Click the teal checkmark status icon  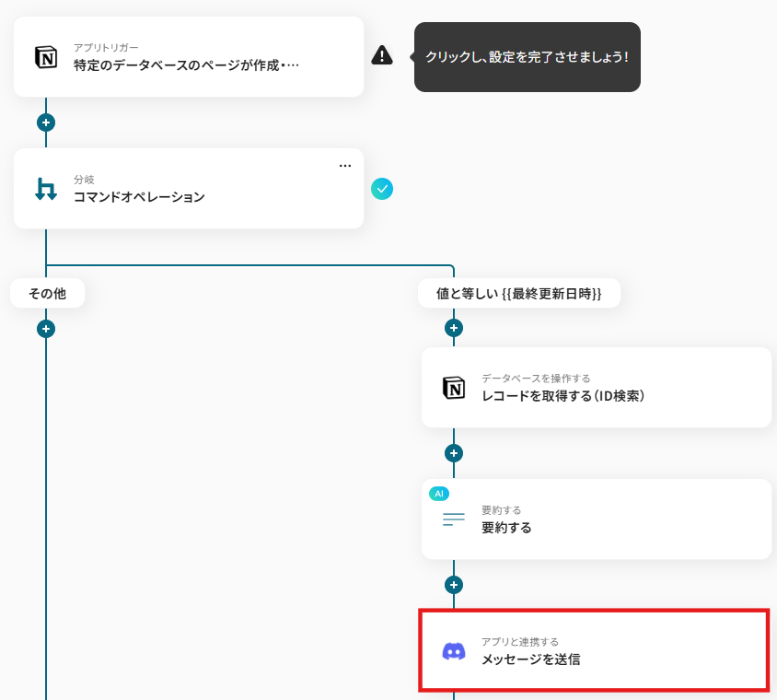(382, 189)
